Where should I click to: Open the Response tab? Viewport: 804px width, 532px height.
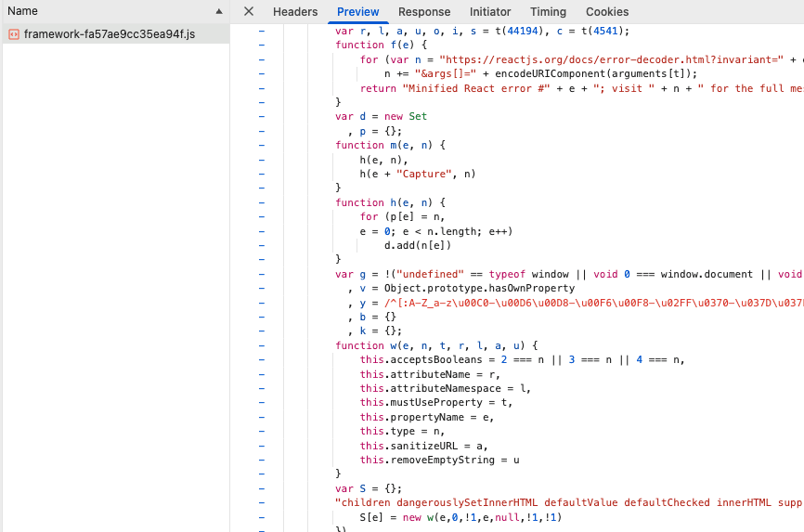[x=424, y=12]
